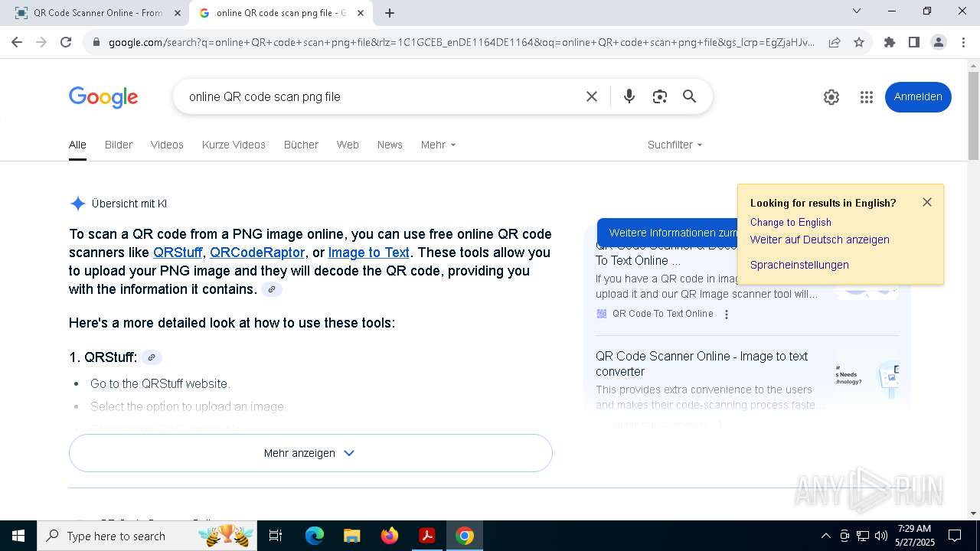Bookmark this page with the star icon
Image resolution: width=980 pixels, height=551 pixels.
pos(859,42)
